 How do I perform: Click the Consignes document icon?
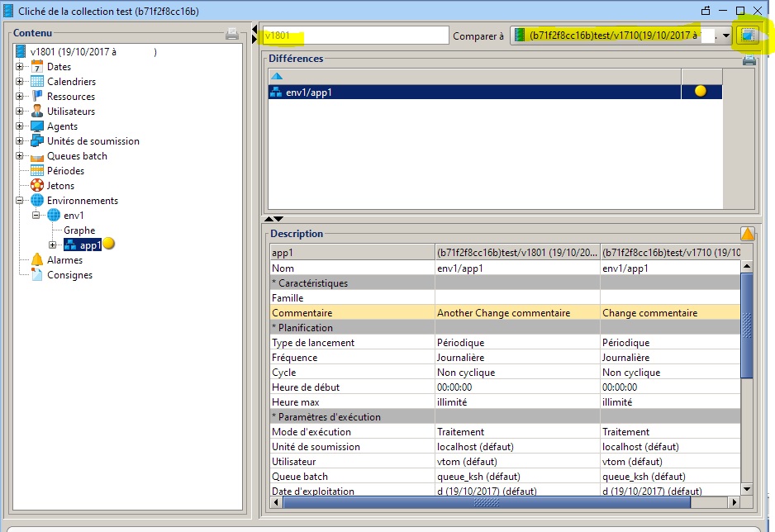[37, 274]
